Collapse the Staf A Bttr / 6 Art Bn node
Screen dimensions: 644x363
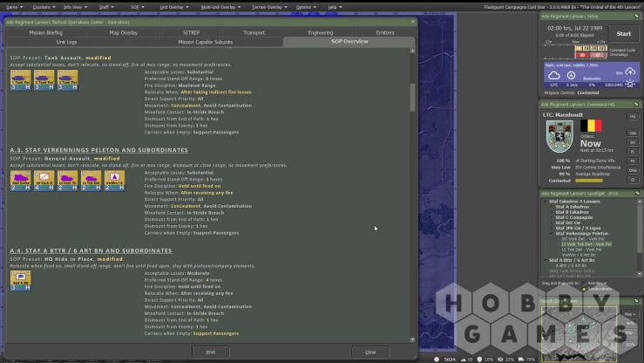click(546, 260)
